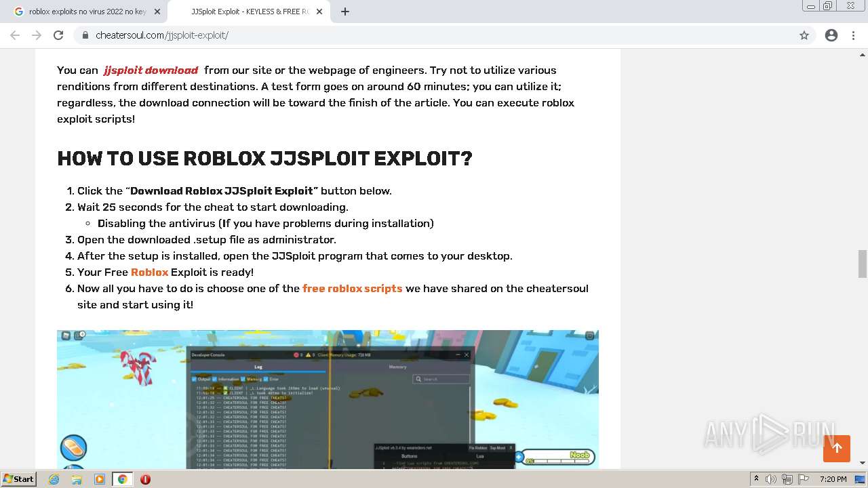The height and width of the screenshot is (488, 868).
Task: Open the free roblox scripts link
Action: (353, 288)
